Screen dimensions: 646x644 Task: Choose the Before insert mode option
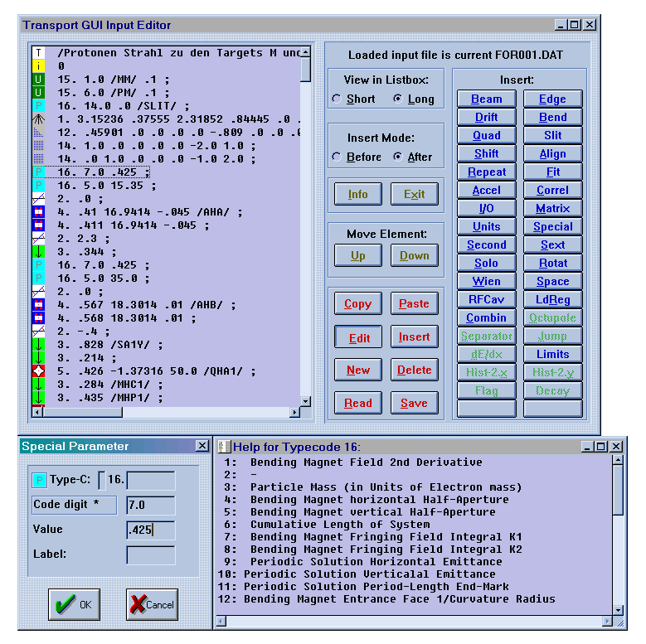tap(336, 157)
